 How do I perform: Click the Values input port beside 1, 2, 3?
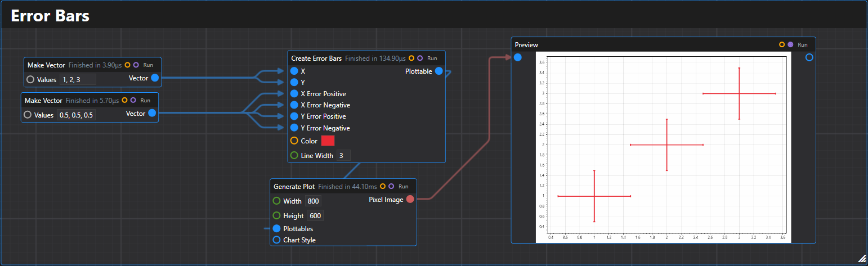click(30, 79)
